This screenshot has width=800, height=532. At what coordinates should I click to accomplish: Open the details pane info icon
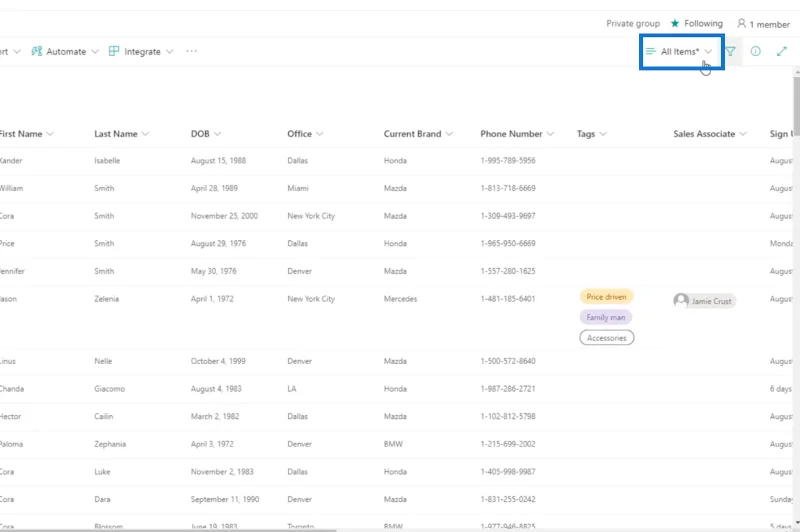pyautogui.click(x=756, y=51)
